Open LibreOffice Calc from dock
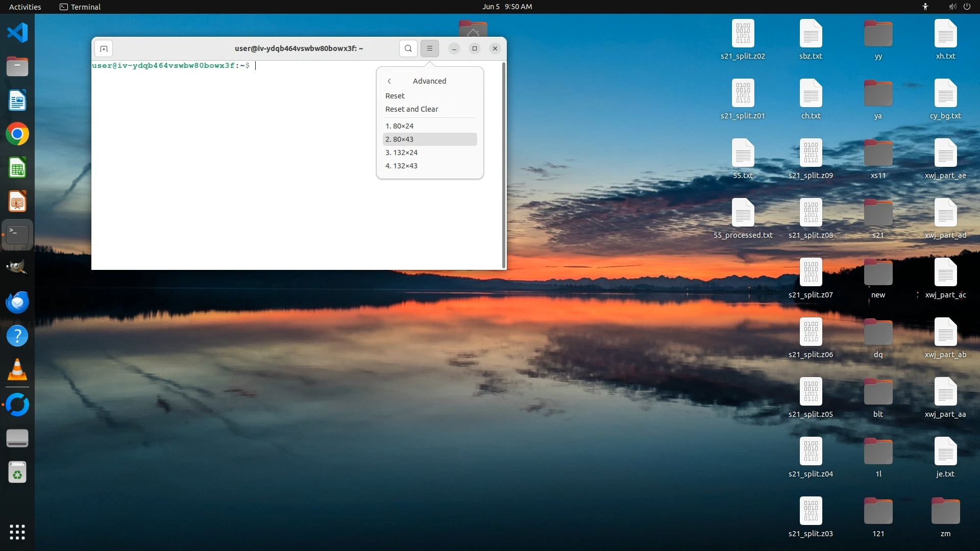 point(17,168)
